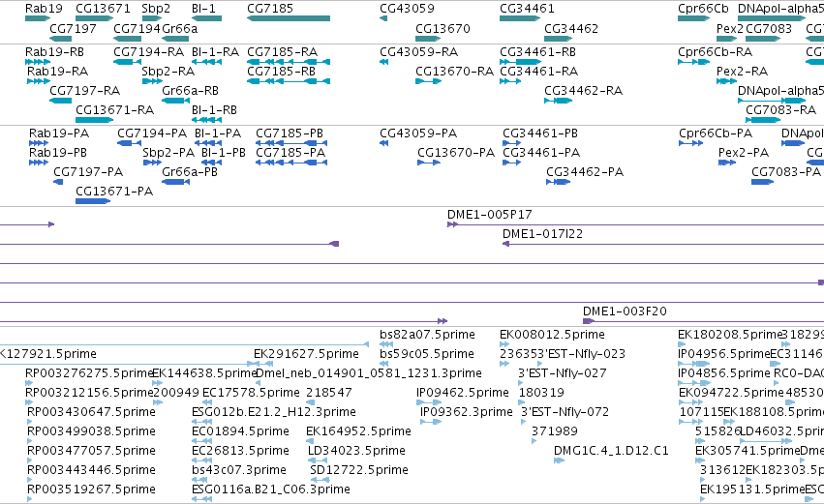Select the CG13671 gene glyph

pos(95,18)
